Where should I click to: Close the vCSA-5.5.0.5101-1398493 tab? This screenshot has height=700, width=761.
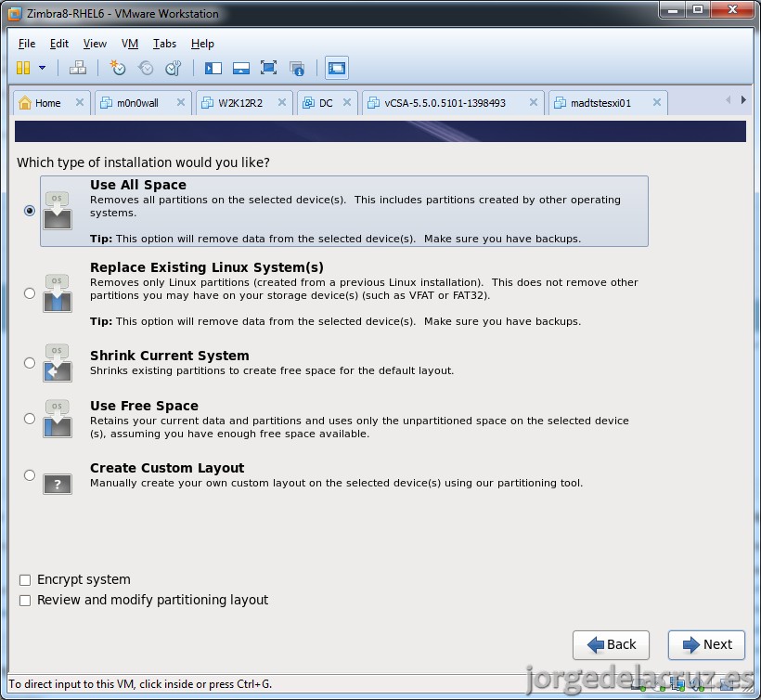534,102
